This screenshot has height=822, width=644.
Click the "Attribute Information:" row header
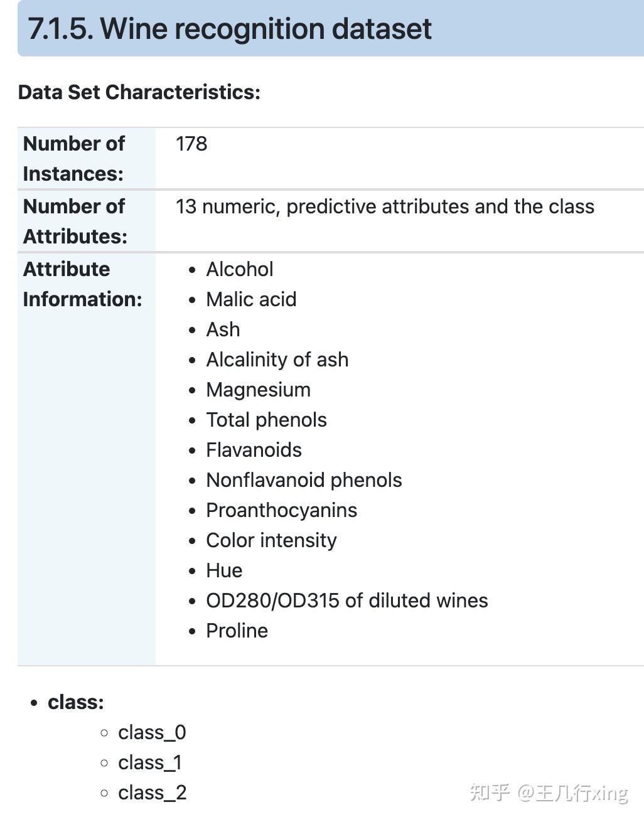[82, 284]
